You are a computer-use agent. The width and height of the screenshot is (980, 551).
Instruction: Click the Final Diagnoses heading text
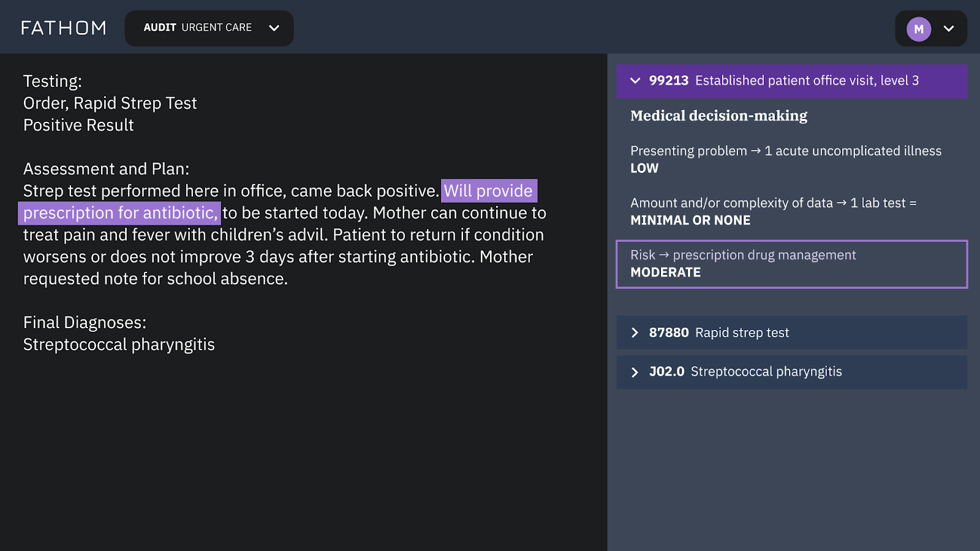[85, 323]
